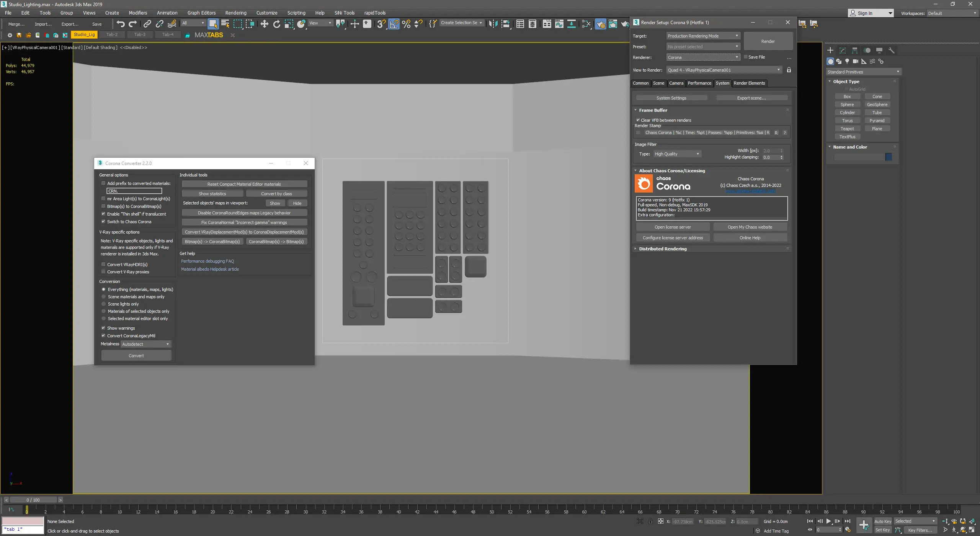Screen dimensions: 980x536
Task: Open the Performance debugging FAQ link
Action: pyautogui.click(x=207, y=261)
